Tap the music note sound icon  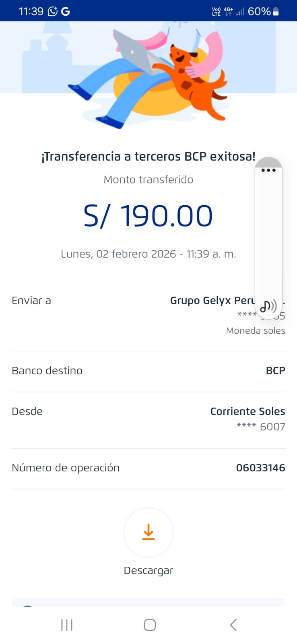click(268, 306)
